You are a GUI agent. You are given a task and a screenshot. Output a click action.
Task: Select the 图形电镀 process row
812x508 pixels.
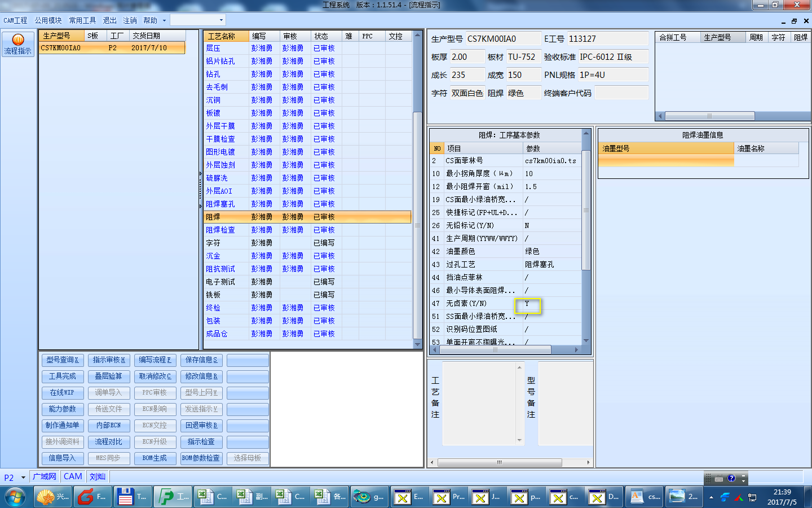click(x=308, y=152)
